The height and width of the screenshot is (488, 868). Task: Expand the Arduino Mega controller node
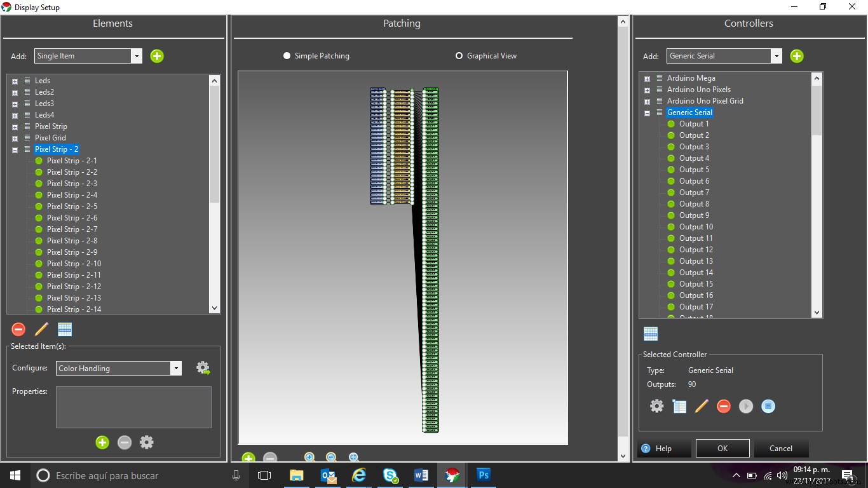[647, 79]
